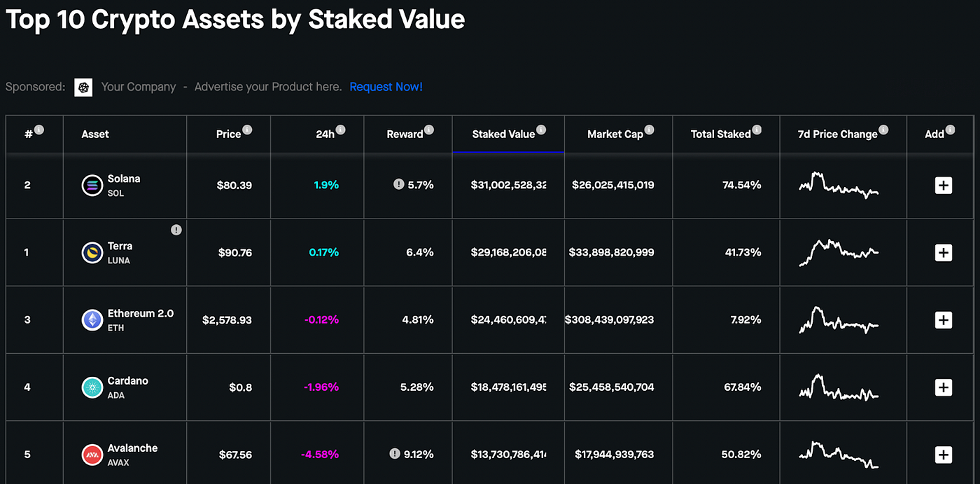Viewport: 980px width, 484px height.
Task: Sort table by Market Cap column
Action: [615, 134]
